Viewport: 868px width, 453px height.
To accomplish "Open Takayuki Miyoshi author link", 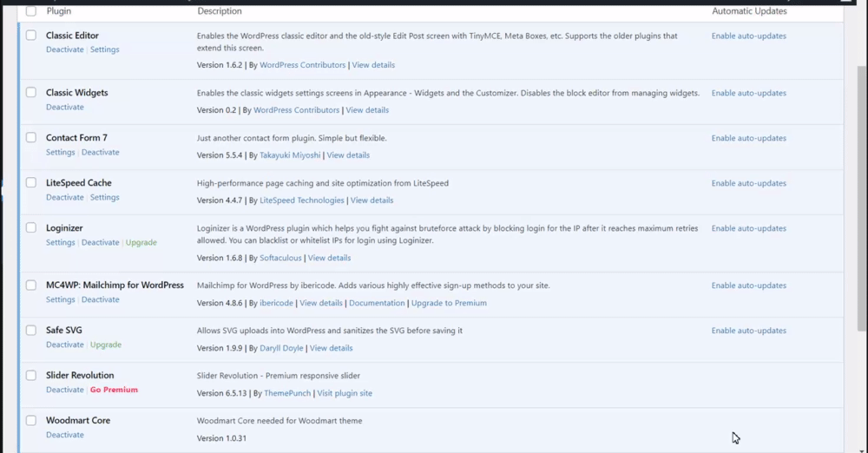I will 290,155.
